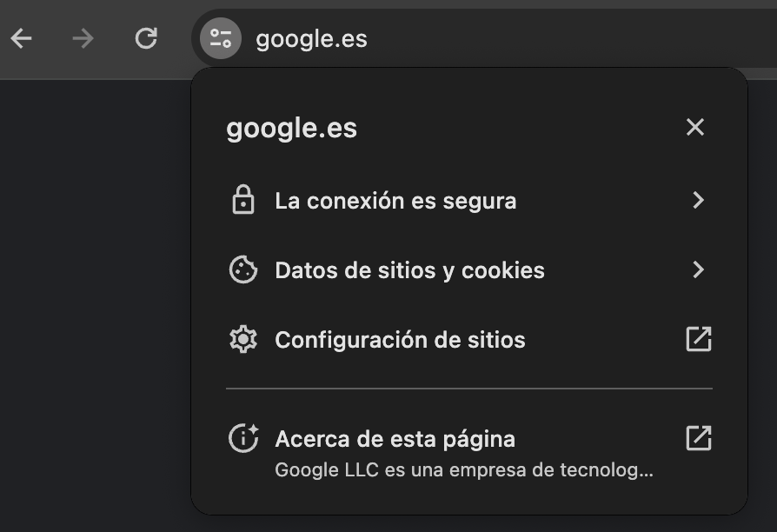Dismiss the popup with the X
777x532 pixels.
pyautogui.click(x=694, y=127)
